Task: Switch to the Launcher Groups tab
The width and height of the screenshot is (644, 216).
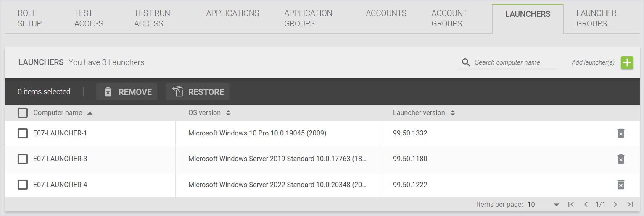Action: pos(596,18)
